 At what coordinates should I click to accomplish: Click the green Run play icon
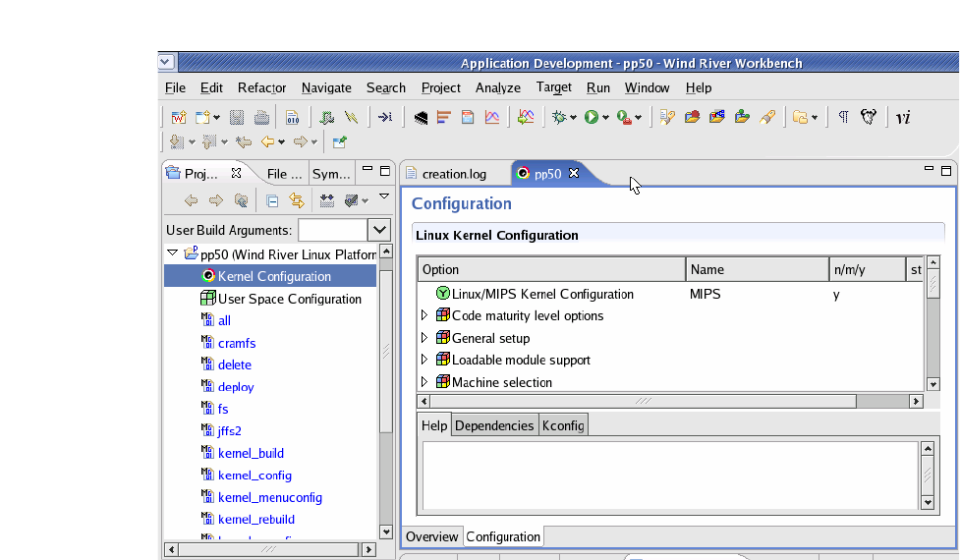[x=591, y=117]
